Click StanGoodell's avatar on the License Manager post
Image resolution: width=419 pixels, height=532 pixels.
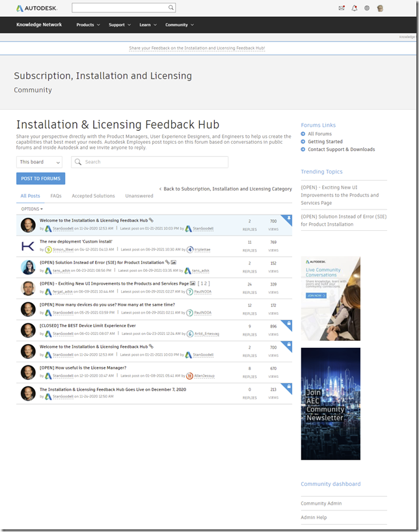pyautogui.click(x=28, y=372)
